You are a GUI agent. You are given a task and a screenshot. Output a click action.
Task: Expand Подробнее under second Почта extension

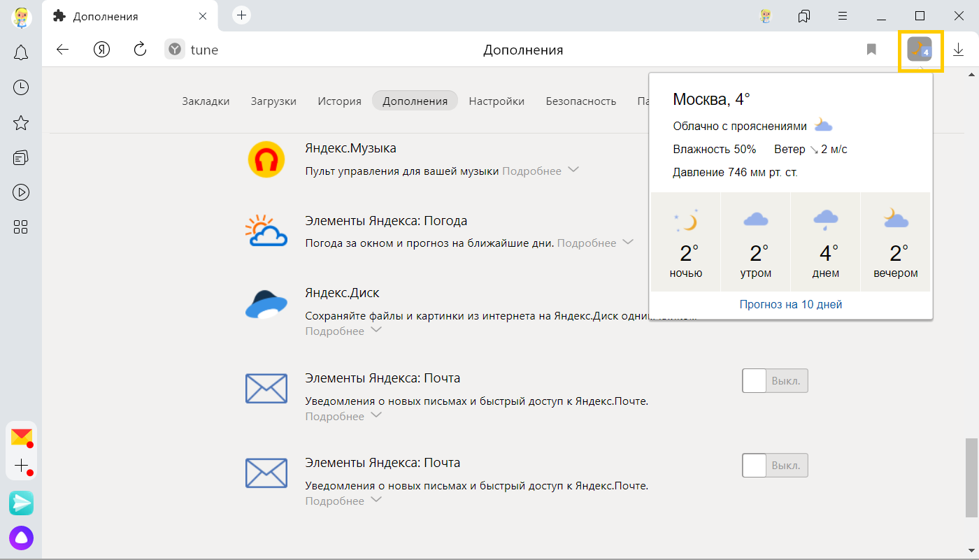click(x=343, y=501)
